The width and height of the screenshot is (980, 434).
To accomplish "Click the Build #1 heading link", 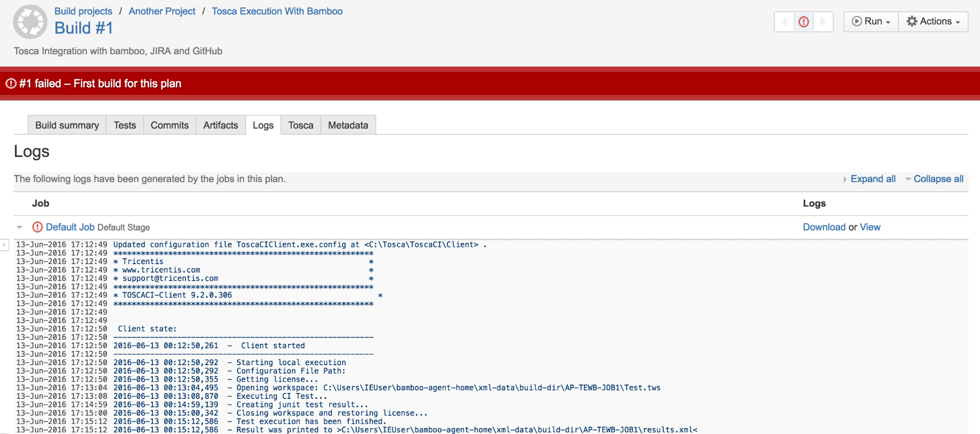I will (x=84, y=28).
